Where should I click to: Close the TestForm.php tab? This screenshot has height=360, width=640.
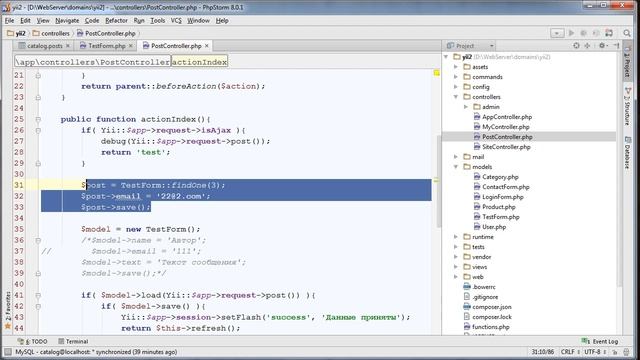(131, 46)
